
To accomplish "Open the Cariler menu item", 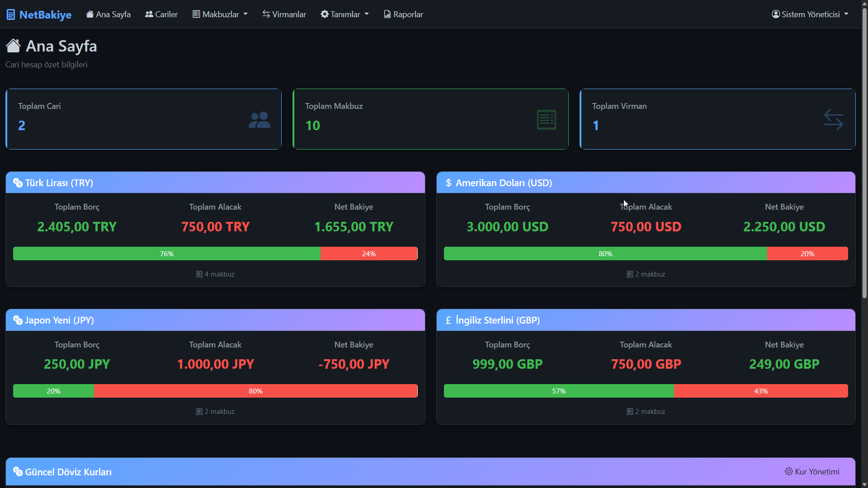I will click(161, 14).
